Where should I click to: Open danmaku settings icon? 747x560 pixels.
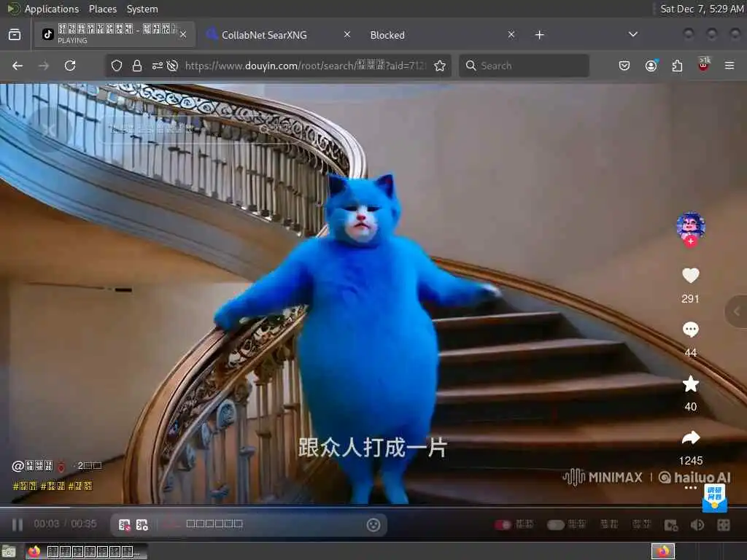pos(142,525)
